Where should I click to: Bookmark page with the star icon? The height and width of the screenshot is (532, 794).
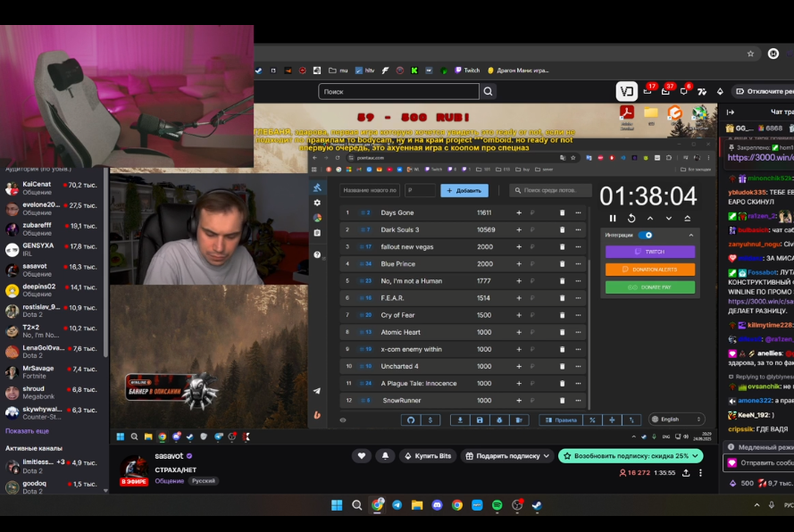pos(750,54)
